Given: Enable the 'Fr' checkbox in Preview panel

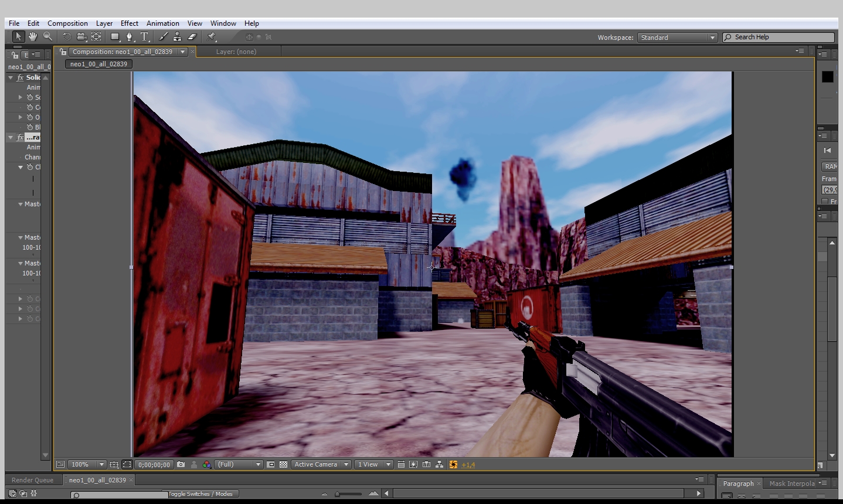Looking at the screenshot, I should [x=825, y=201].
